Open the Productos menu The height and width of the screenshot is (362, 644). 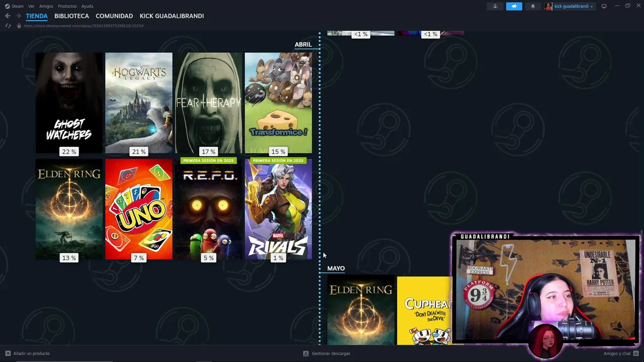[x=67, y=6]
